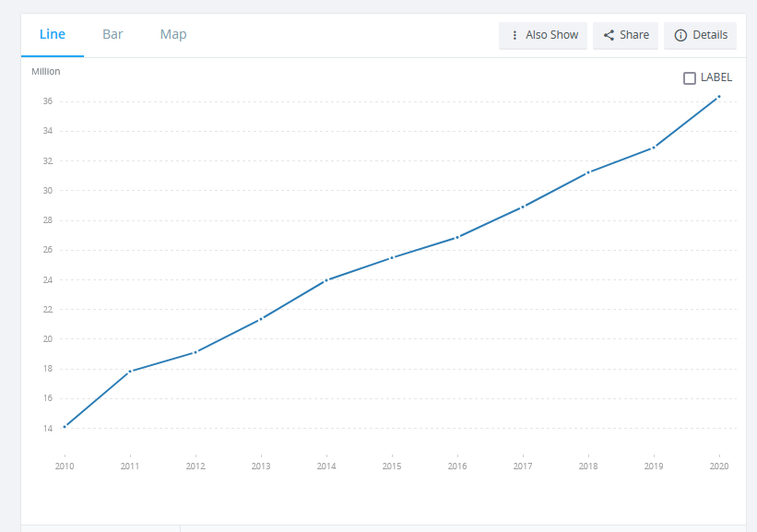Enable the LABEL checkbox
757x532 pixels.
point(690,77)
